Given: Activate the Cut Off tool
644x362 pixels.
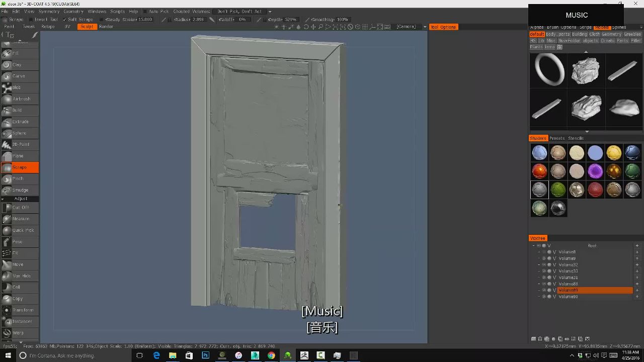Looking at the screenshot, I should [20, 207].
